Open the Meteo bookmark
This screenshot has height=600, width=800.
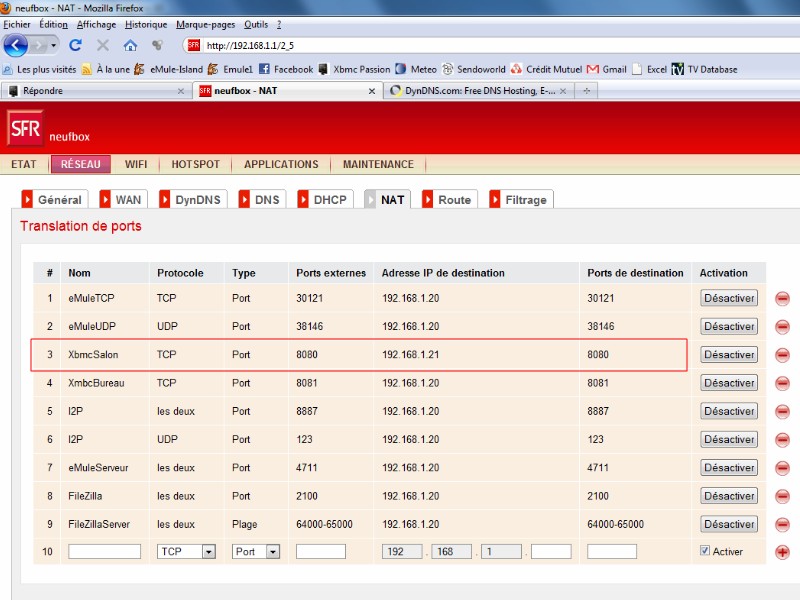tap(416, 69)
